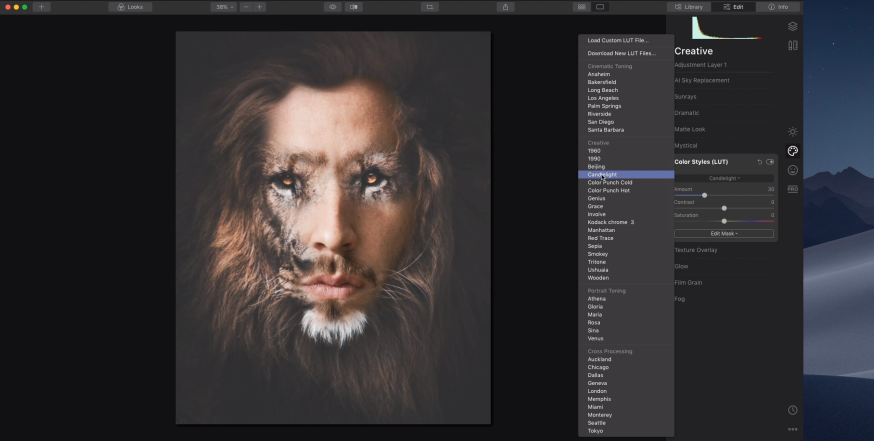Open the Looks panel button
The width and height of the screenshot is (874, 441).
tap(130, 7)
